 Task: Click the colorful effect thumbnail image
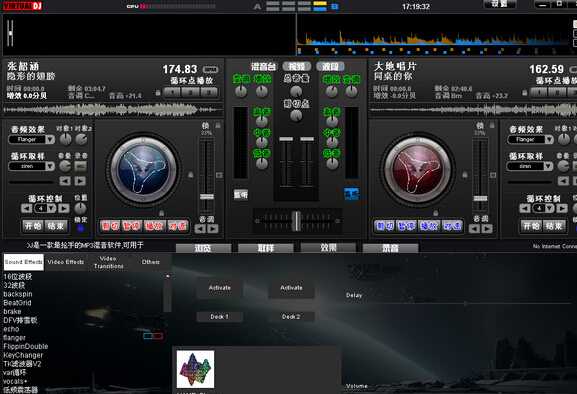pyautogui.click(x=195, y=369)
